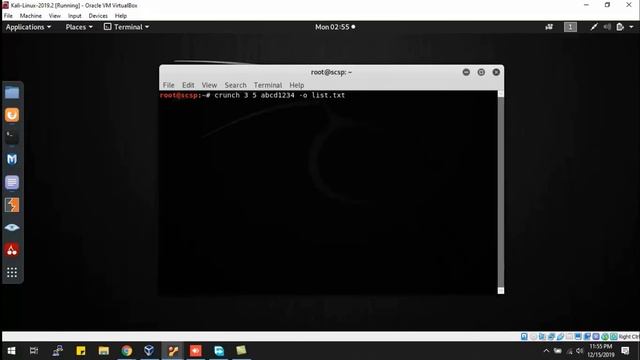Open VirtualBox Input menu
The height and width of the screenshot is (360, 640).
click(x=75, y=16)
